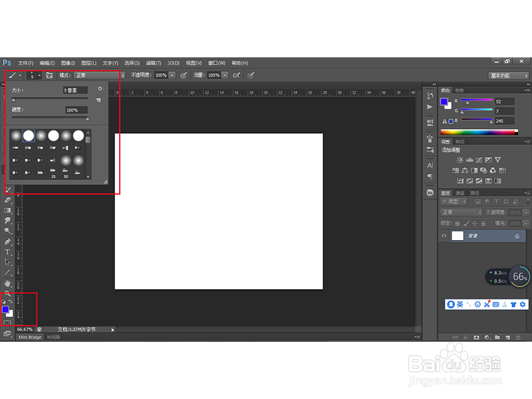Create a new layer
The height and width of the screenshot is (399, 532).
point(508,337)
